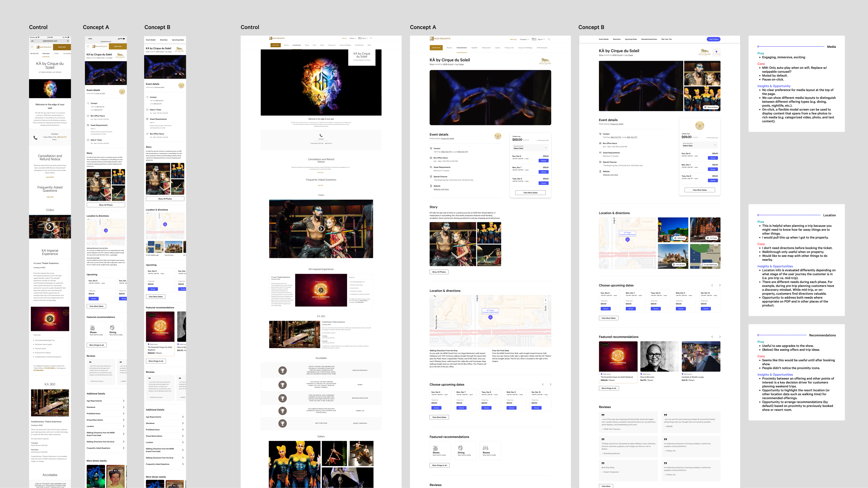
Task: Click Book Now in desktop Concept A
Action: click(436, 48)
